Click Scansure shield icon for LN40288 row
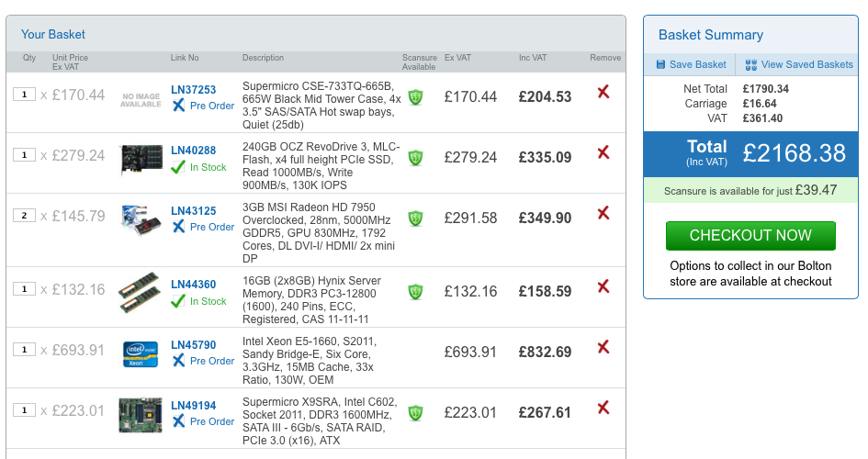868x459 pixels. pos(416,158)
